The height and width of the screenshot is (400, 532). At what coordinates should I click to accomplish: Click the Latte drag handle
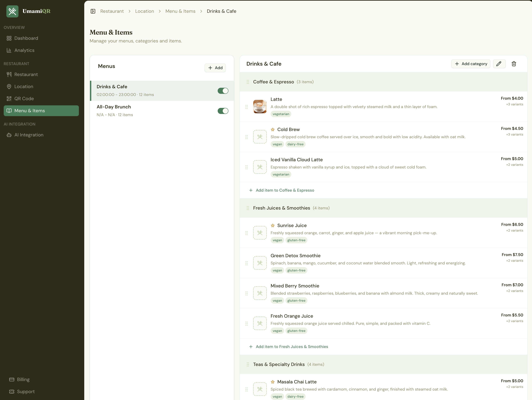click(247, 107)
